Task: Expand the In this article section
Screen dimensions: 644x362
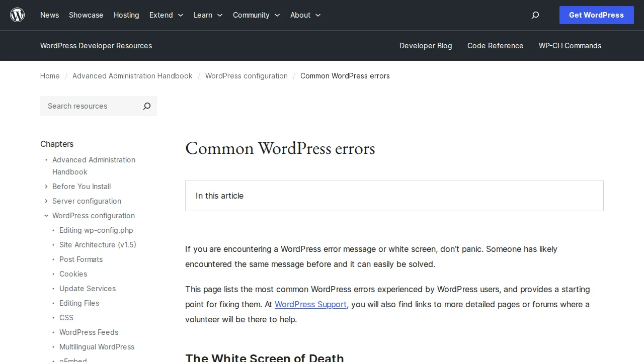Action: point(394,196)
